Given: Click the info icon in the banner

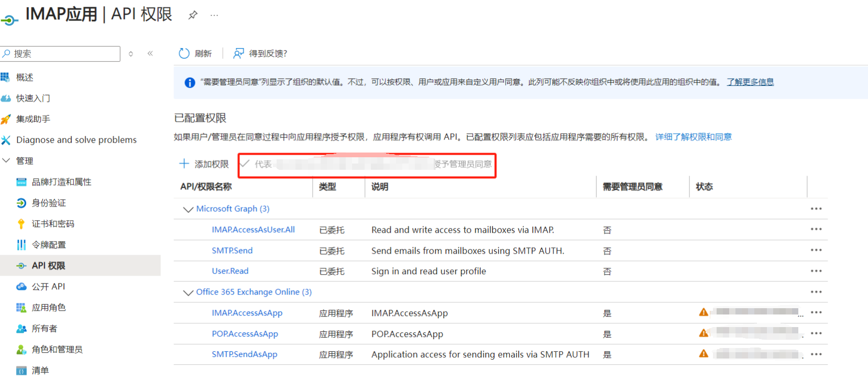Looking at the screenshot, I should 190,82.
